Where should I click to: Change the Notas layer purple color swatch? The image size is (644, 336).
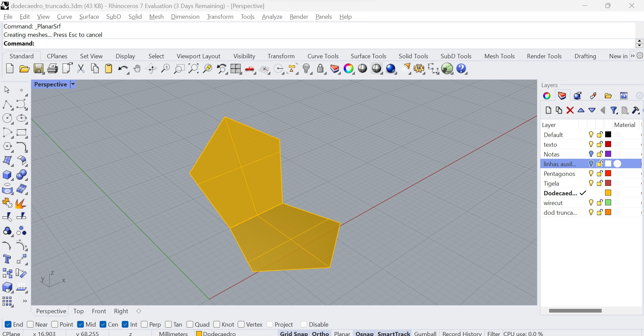(x=608, y=154)
